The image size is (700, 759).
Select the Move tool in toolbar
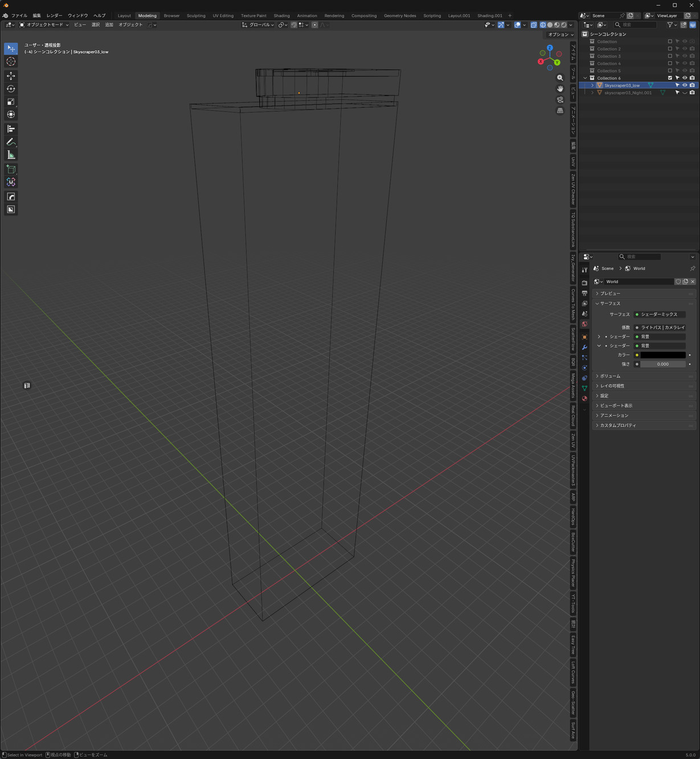pyautogui.click(x=11, y=76)
